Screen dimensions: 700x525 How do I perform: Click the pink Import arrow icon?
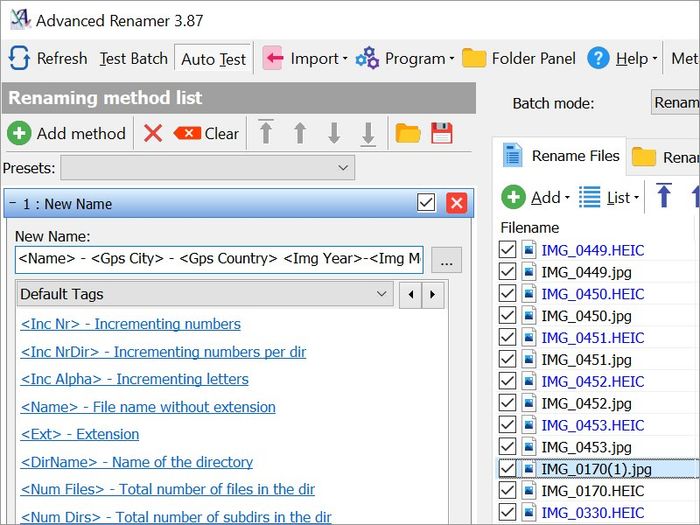pos(273,58)
